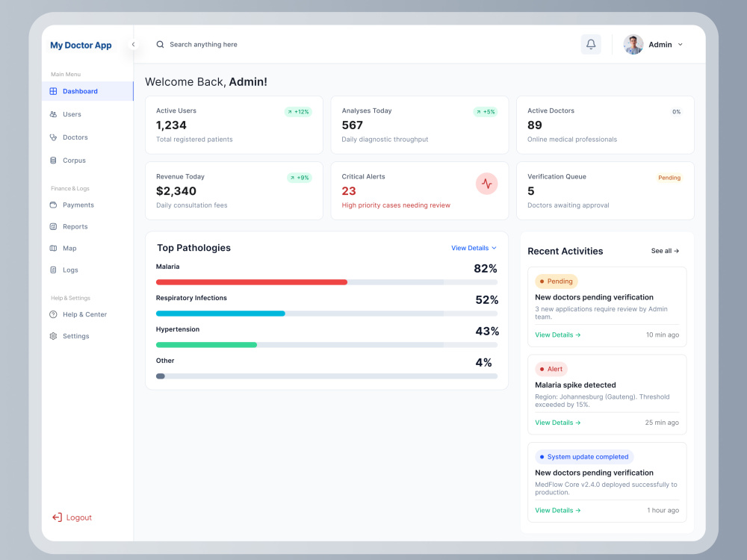The height and width of the screenshot is (560, 747).
Task: Click the Users people icon
Action: point(53,114)
